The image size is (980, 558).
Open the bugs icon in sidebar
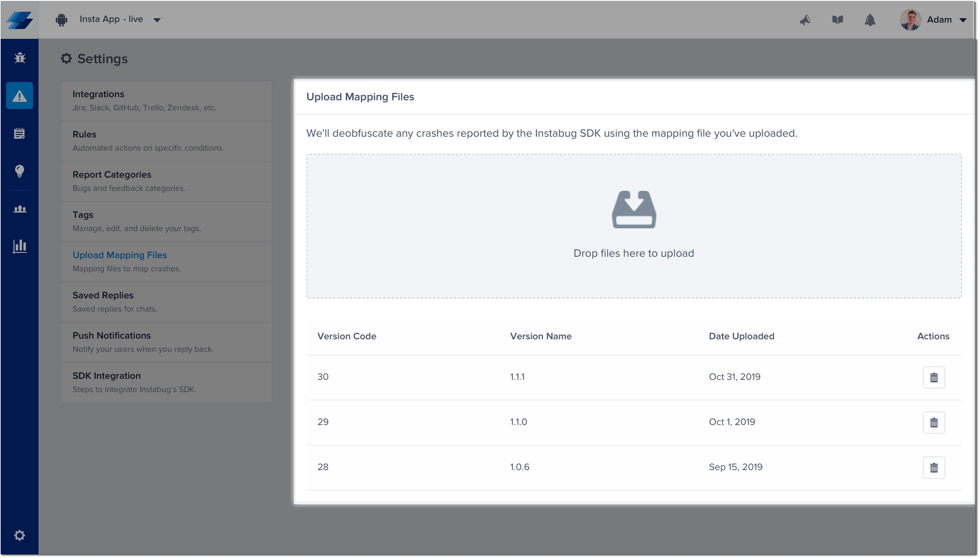pos(20,58)
